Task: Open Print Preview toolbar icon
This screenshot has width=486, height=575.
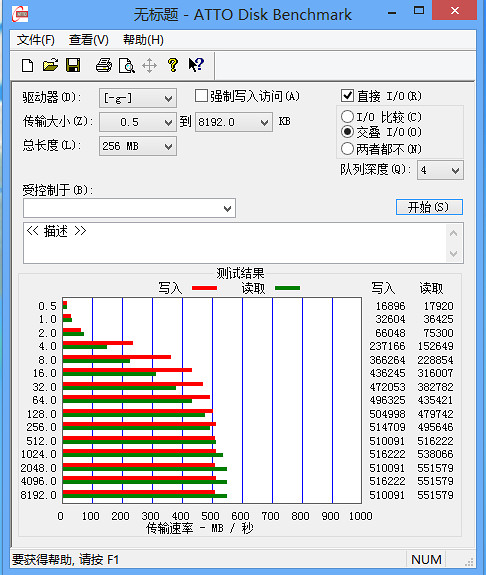Action: coord(127,66)
